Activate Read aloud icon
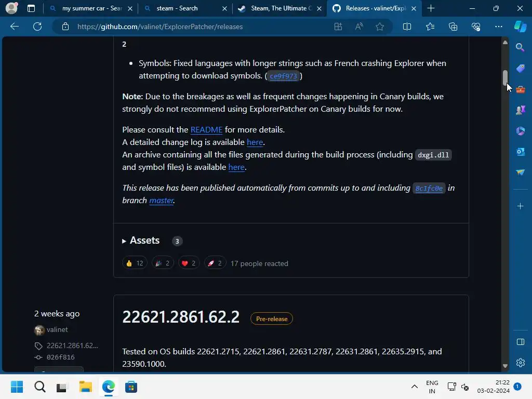532x399 pixels. point(359,26)
